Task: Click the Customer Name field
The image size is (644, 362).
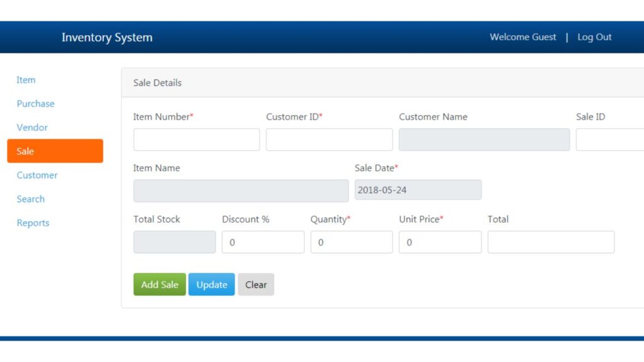Action: 484,140
